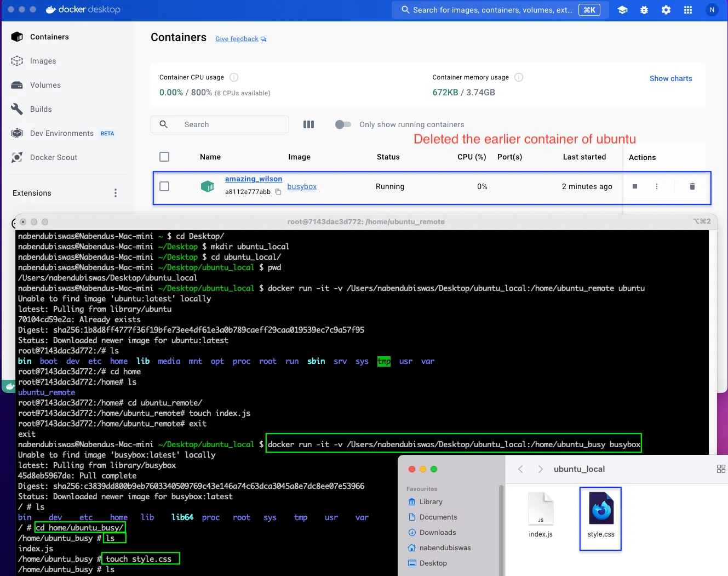Click the Builds wrench icon
The width and height of the screenshot is (728, 576).
[x=18, y=109]
